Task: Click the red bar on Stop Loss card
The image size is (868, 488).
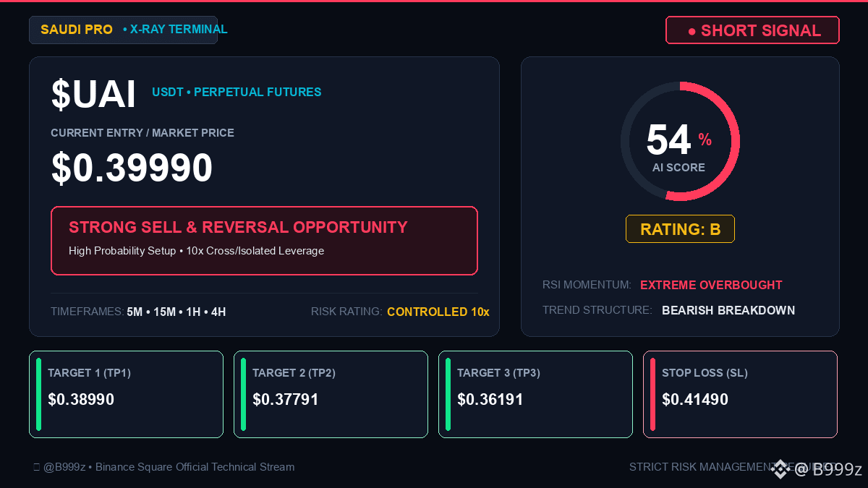Action: [652, 394]
